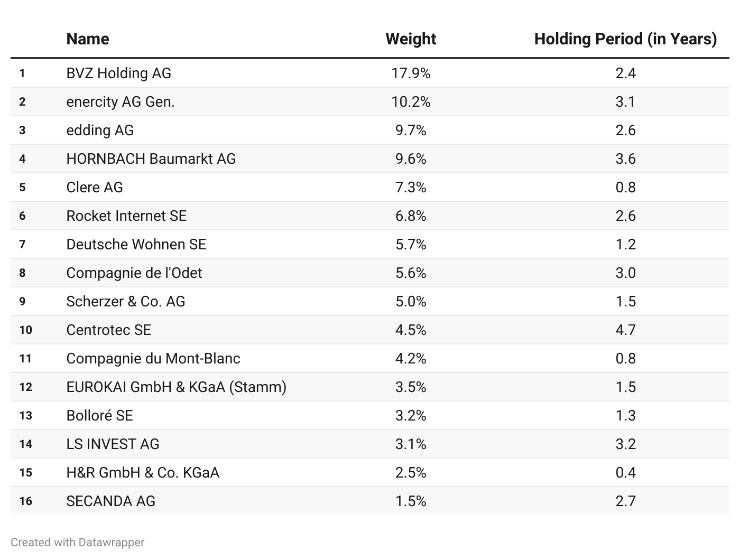Click the Compagnie de l'Odet name

134,273
